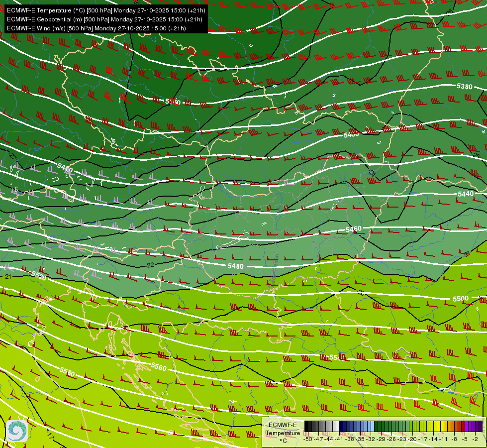Click the -23 value on the legend scale
This screenshot has height=448, width=487.
pyautogui.click(x=402, y=439)
